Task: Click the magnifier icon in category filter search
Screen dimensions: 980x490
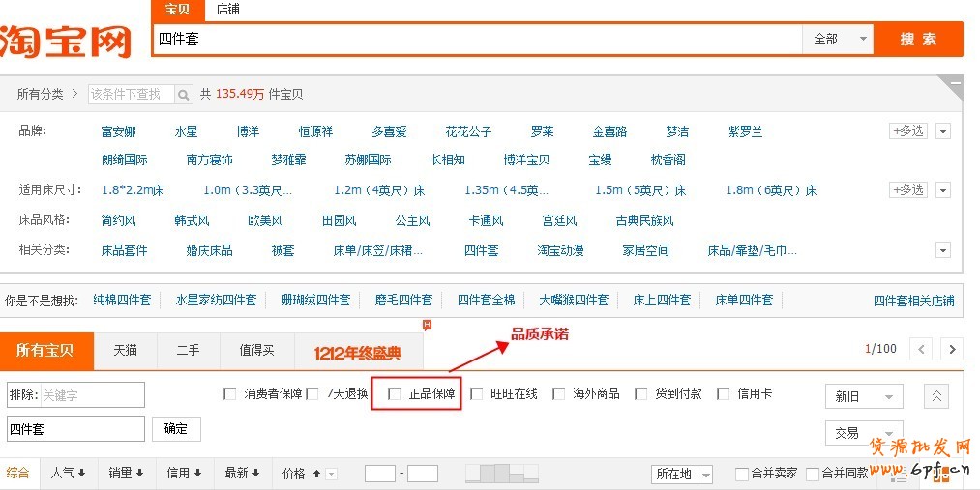Action: click(184, 94)
